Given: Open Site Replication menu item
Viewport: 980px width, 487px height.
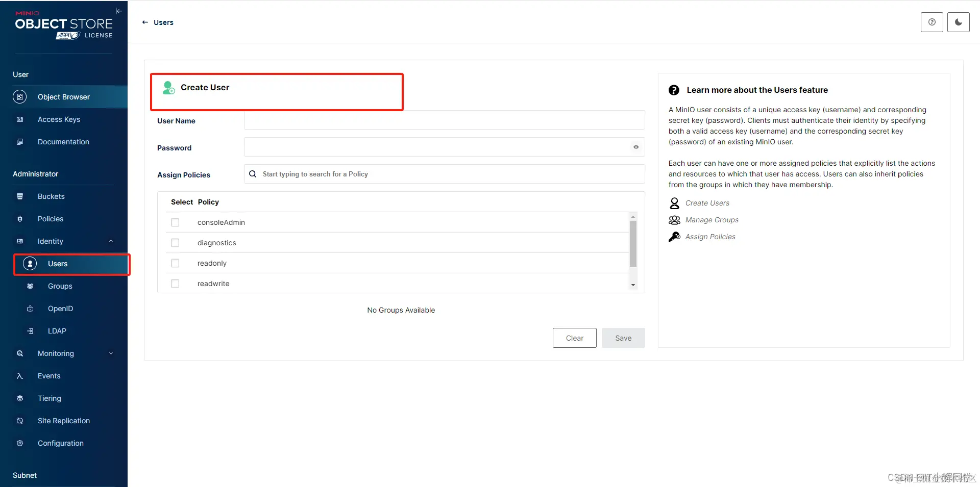Looking at the screenshot, I should (64, 421).
